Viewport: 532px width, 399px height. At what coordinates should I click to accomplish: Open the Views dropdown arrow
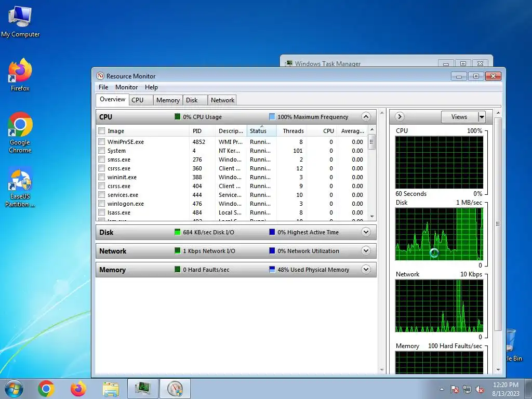482,117
